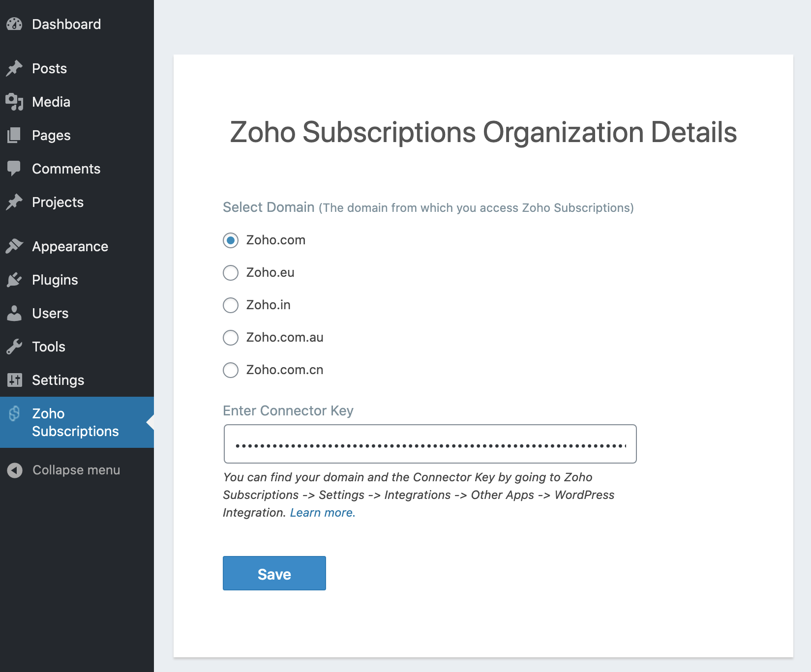Open the Media library icon
Image resolution: width=811 pixels, height=672 pixels.
15,102
